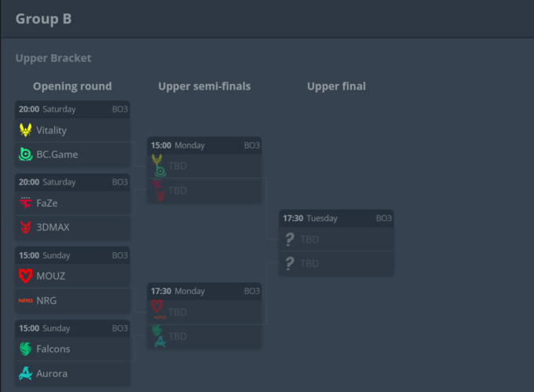Click the BC.Game team logo
Viewport: 534px width, 392px height.
coord(26,155)
